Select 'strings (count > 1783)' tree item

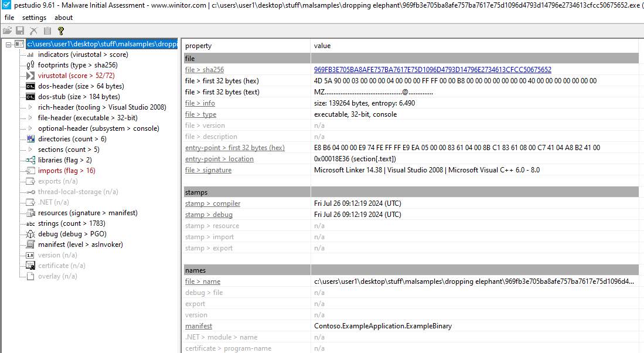[x=71, y=223]
